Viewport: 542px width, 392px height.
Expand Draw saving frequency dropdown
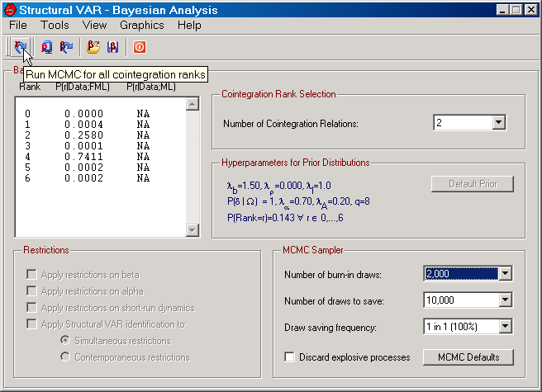click(506, 326)
